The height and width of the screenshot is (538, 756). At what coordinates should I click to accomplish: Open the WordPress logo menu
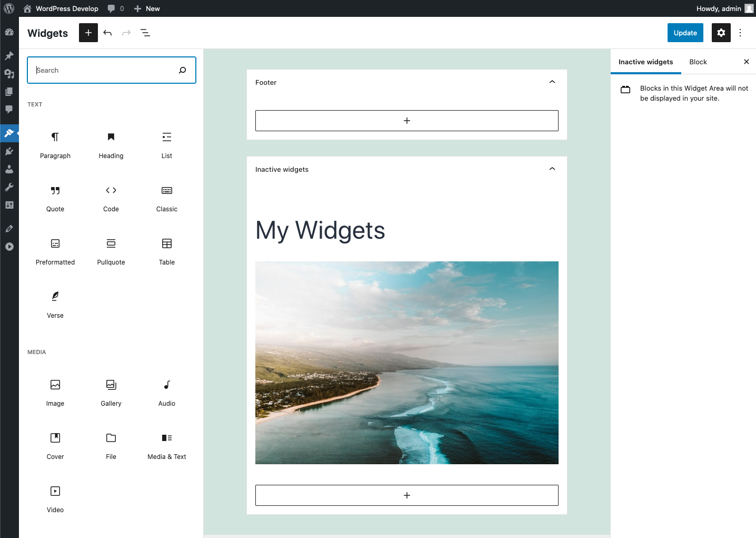tap(9, 8)
